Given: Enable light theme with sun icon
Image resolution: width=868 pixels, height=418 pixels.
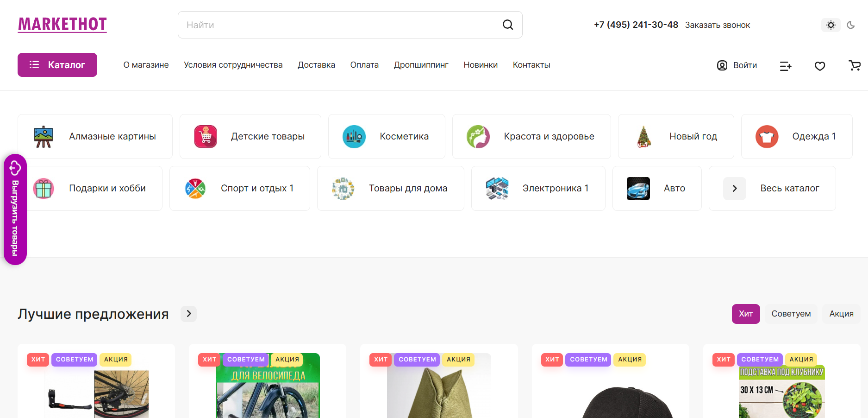Looking at the screenshot, I should point(831,25).
